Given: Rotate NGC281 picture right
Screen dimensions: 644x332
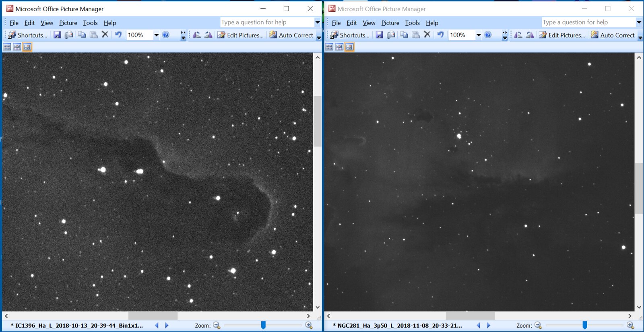Looking at the screenshot, I should coord(530,35).
